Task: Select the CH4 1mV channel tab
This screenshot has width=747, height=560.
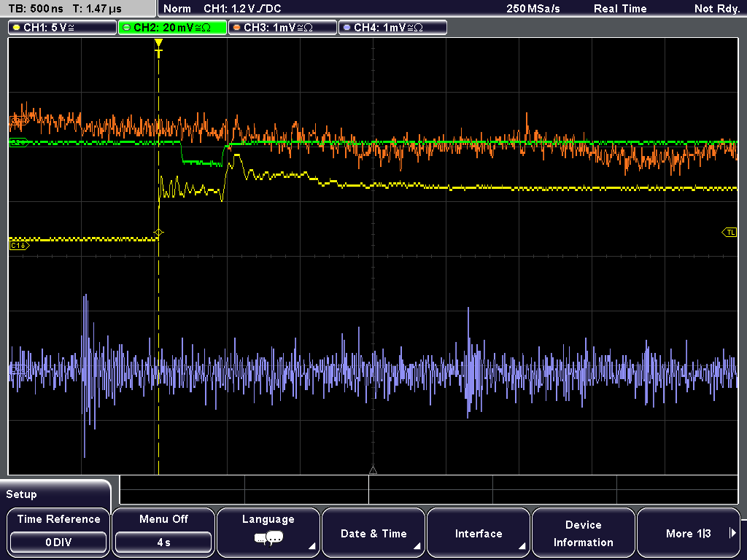Action: click(x=392, y=28)
